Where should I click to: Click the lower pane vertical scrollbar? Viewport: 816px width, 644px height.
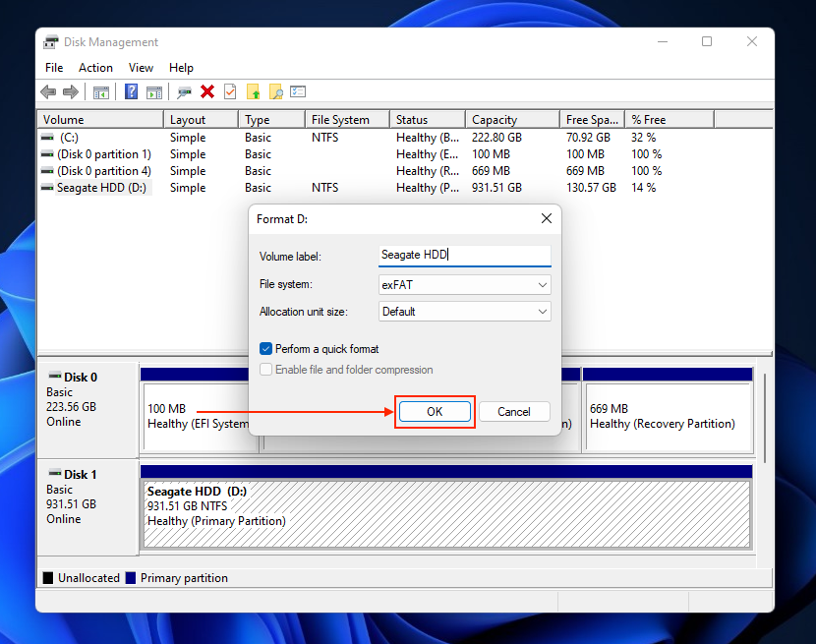765,418
